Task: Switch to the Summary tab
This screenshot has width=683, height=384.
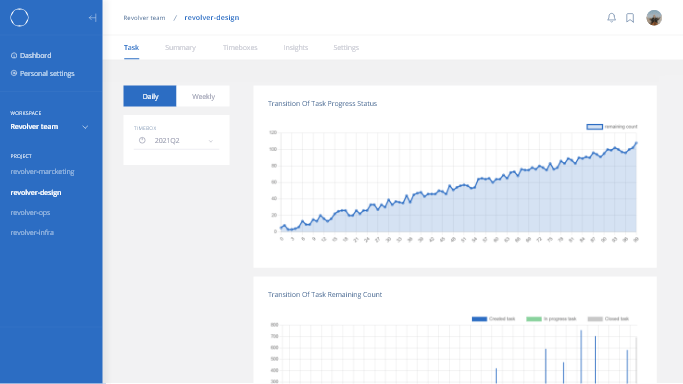Action: pos(180,47)
